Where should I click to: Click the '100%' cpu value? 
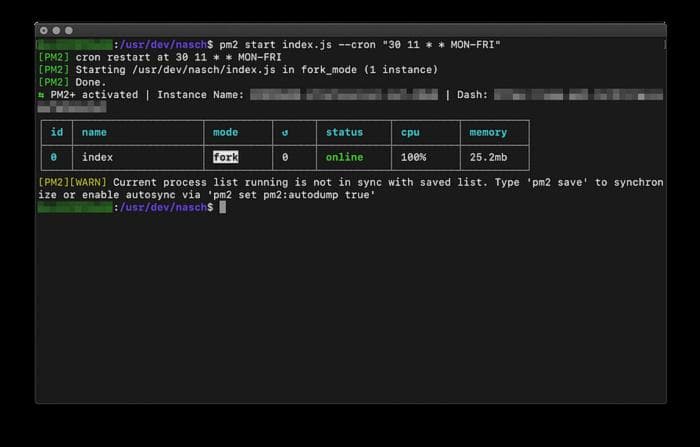(x=413, y=157)
